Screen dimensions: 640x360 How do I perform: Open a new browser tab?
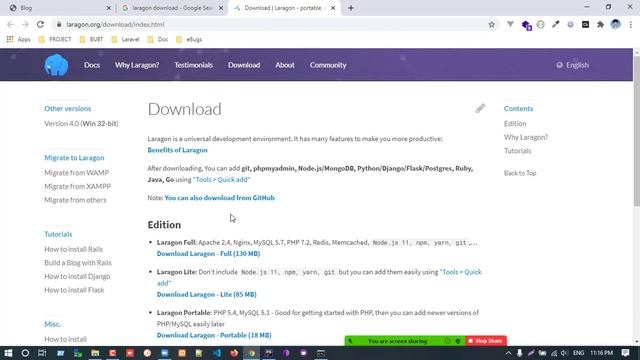[351, 8]
